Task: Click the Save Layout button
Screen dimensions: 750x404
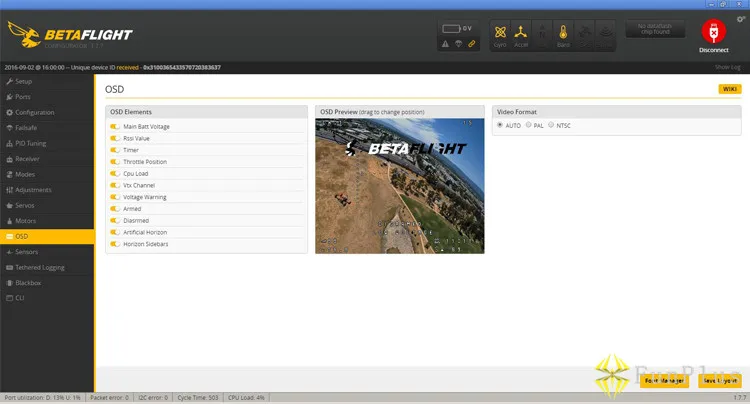Action: (x=719, y=381)
